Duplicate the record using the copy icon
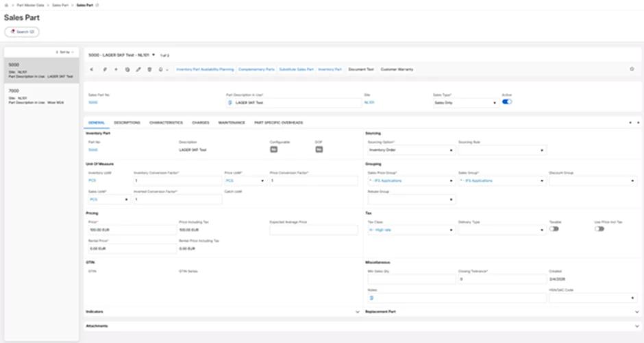The image size is (644, 343). 127,69
